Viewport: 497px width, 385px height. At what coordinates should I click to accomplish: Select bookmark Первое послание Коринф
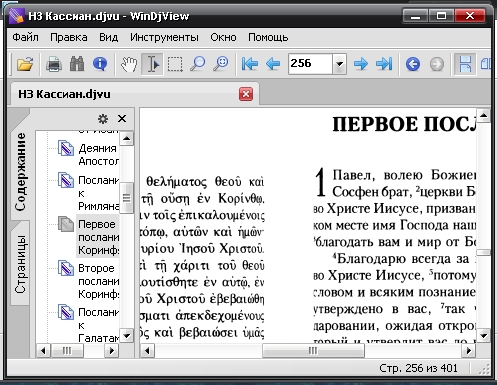click(98, 237)
